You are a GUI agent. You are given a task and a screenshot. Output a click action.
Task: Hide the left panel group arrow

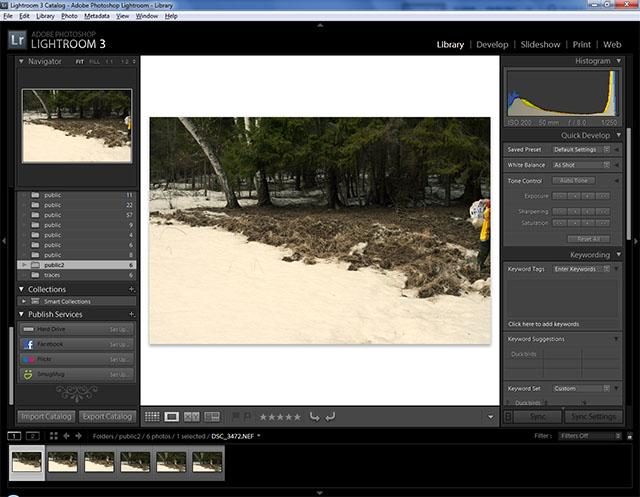coord(4,241)
